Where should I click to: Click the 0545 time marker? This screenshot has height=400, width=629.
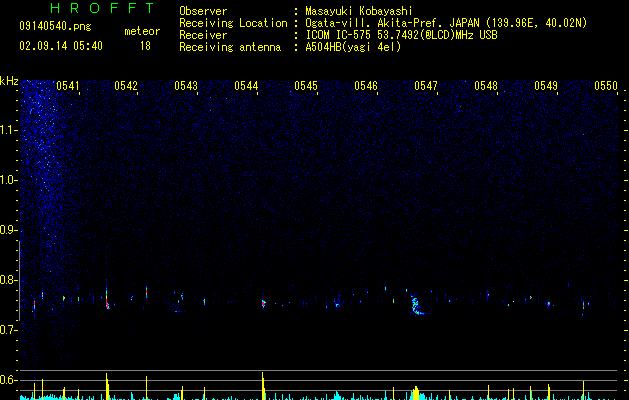306,86
